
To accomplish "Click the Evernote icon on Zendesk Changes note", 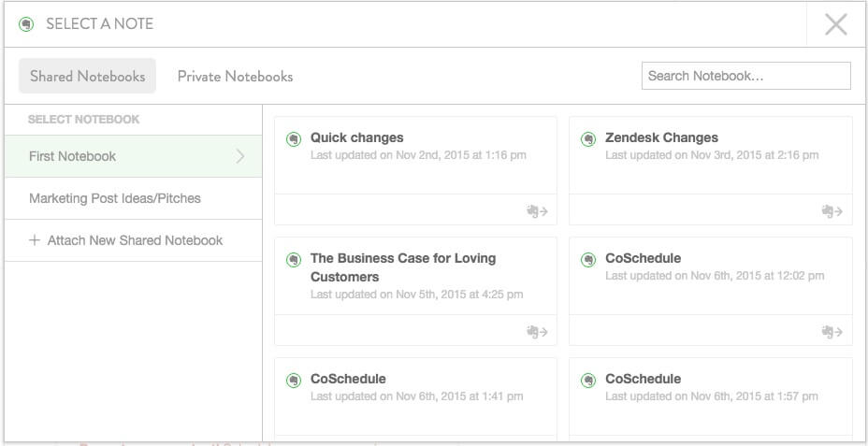I will 588,139.
